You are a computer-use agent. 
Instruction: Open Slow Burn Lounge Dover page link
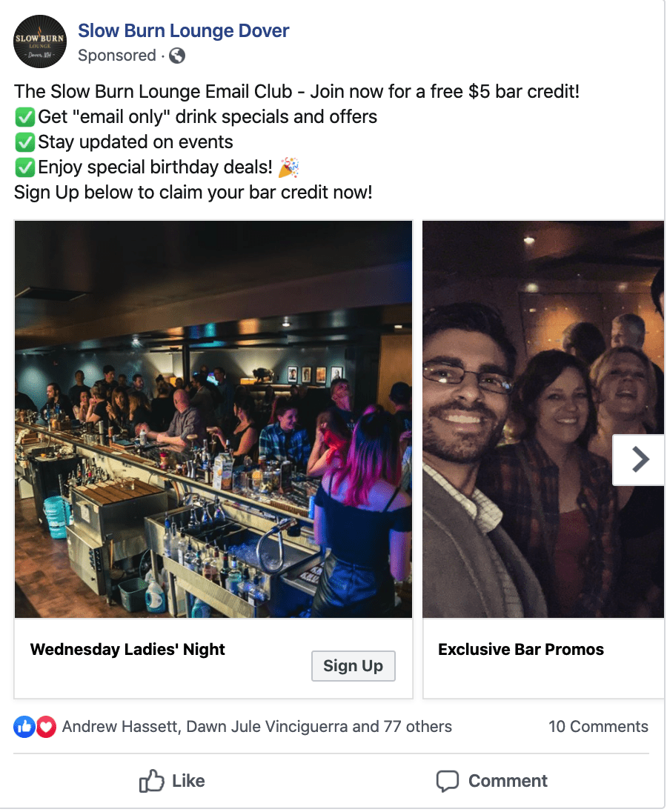click(183, 30)
